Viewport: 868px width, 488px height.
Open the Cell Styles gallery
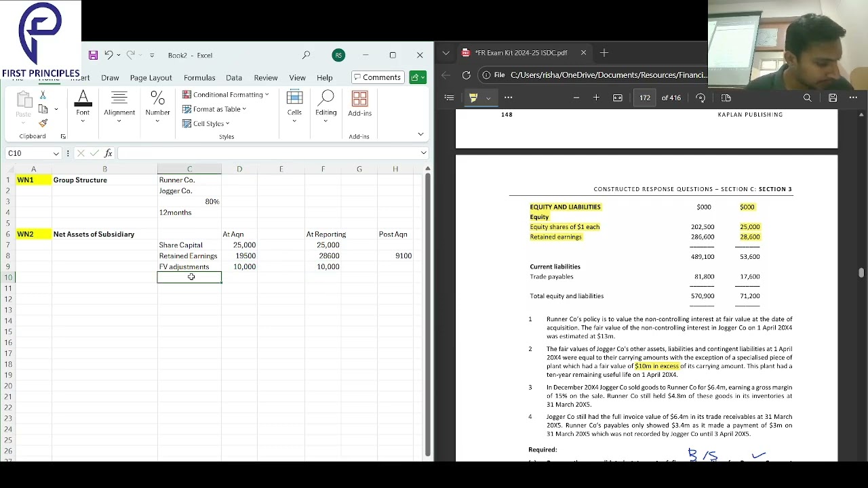click(x=206, y=123)
